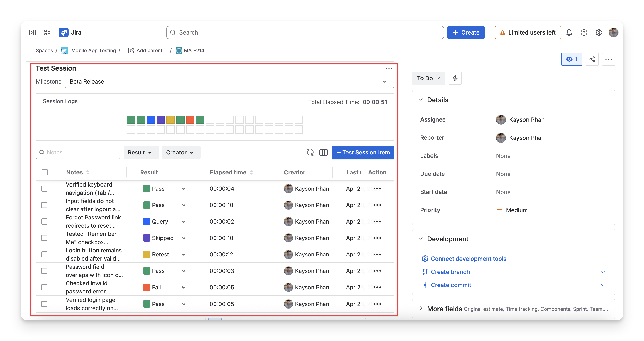Open the Beta Release milestone dropdown
Viewport: 644px width, 341px height.
229,82
